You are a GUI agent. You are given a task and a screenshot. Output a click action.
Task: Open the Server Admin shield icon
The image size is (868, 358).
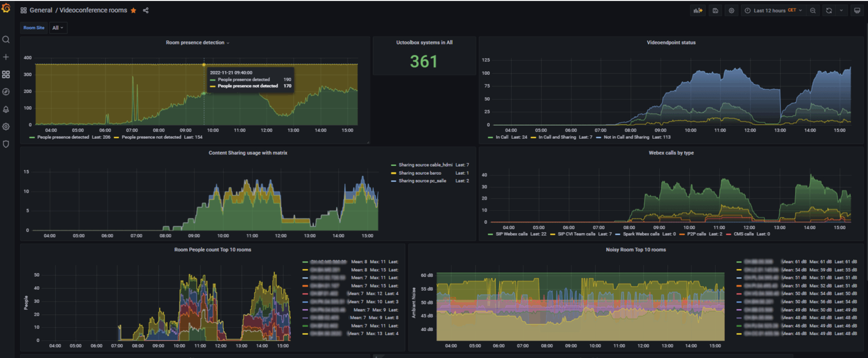6,144
